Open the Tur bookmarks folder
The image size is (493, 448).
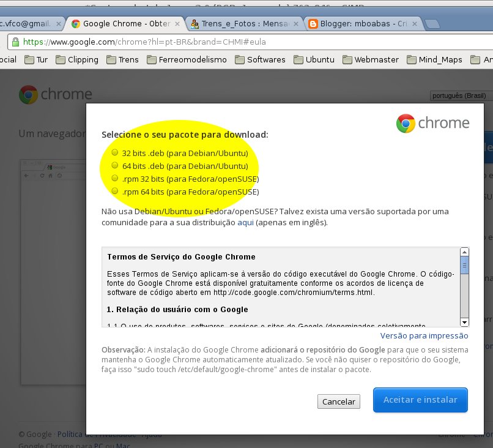pos(36,59)
